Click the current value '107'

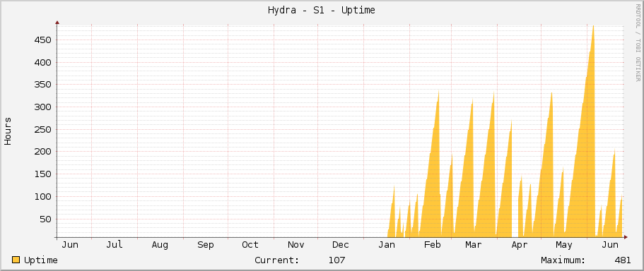pyautogui.click(x=336, y=260)
